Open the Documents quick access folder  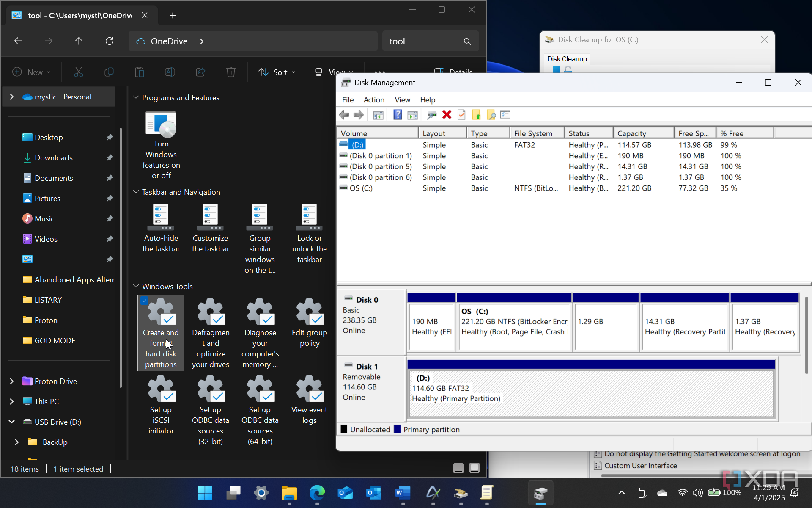[54, 178]
